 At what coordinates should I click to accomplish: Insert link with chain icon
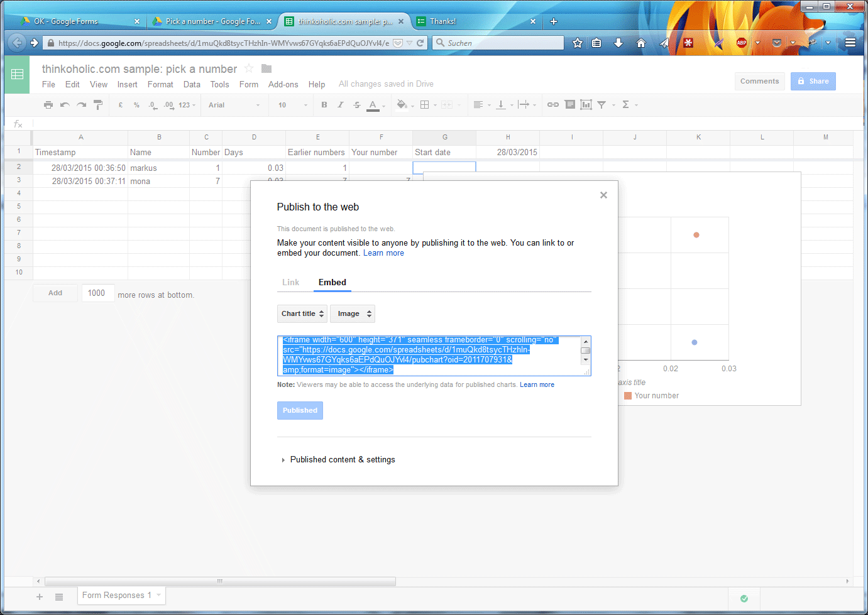(x=553, y=105)
